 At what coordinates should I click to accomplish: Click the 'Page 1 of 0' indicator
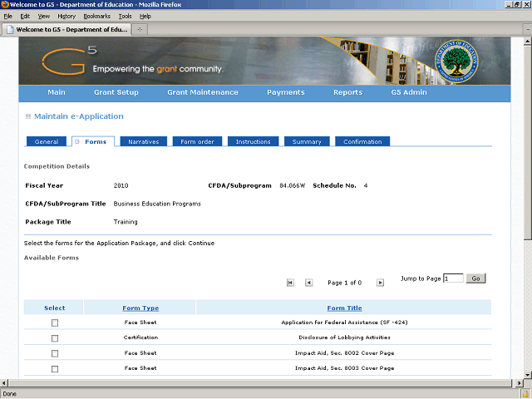(x=344, y=283)
